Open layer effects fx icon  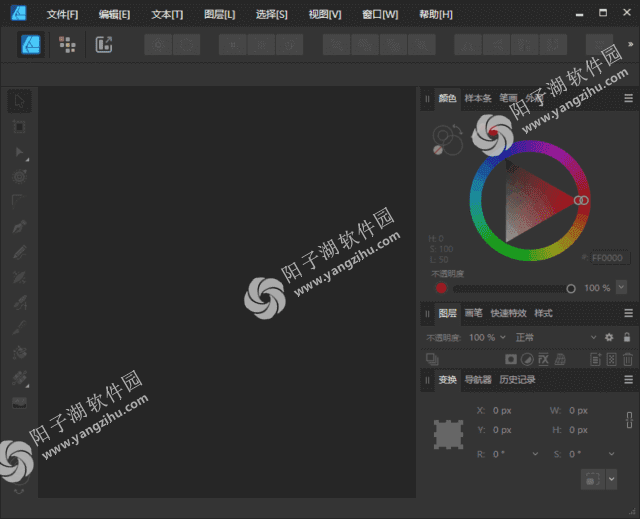click(x=544, y=359)
